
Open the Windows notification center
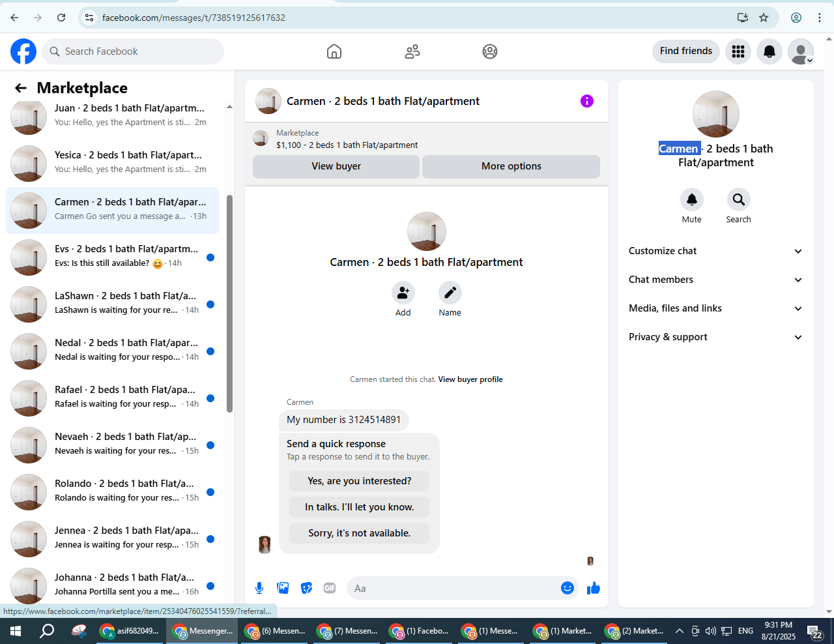815,631
